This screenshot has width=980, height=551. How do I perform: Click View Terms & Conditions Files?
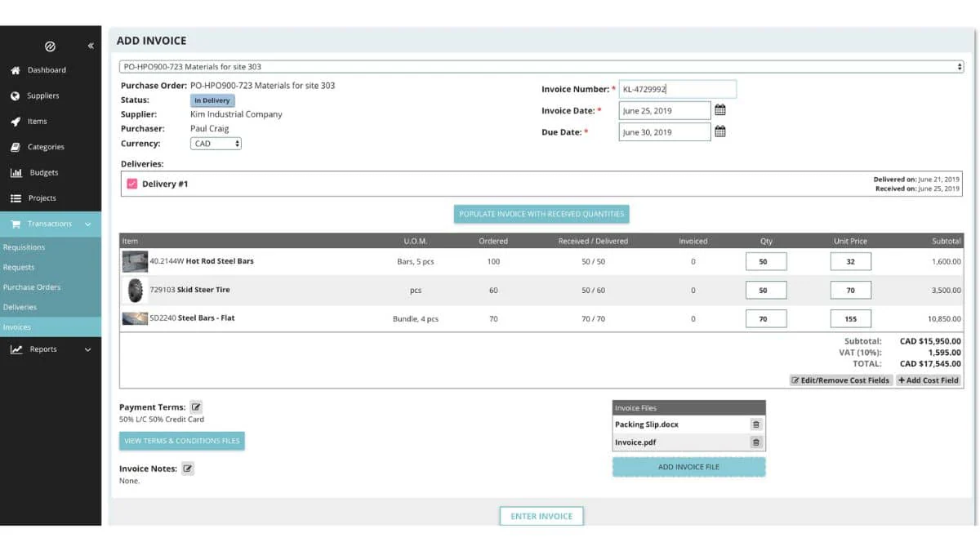pos(182,441)
